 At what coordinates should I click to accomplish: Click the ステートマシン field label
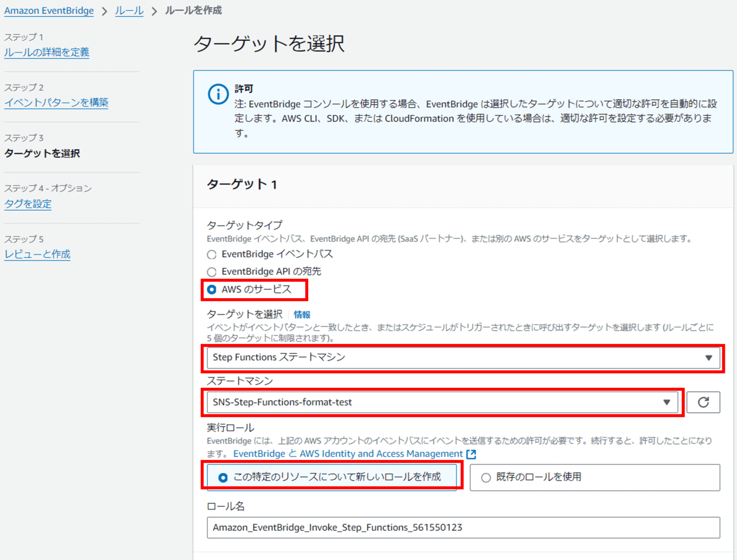tap(240, 381)
